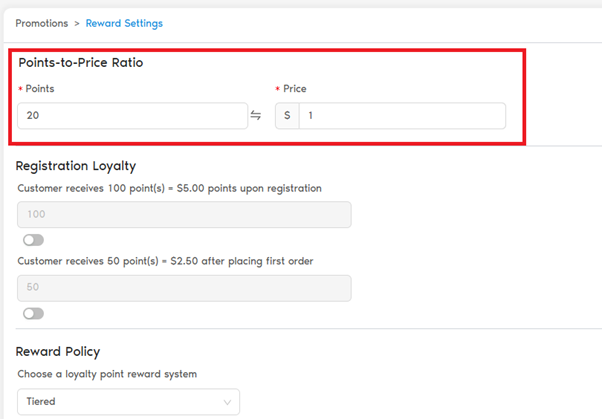
Task: Open the Tiered reward system dropdown
Action: (x=128, y=402)
